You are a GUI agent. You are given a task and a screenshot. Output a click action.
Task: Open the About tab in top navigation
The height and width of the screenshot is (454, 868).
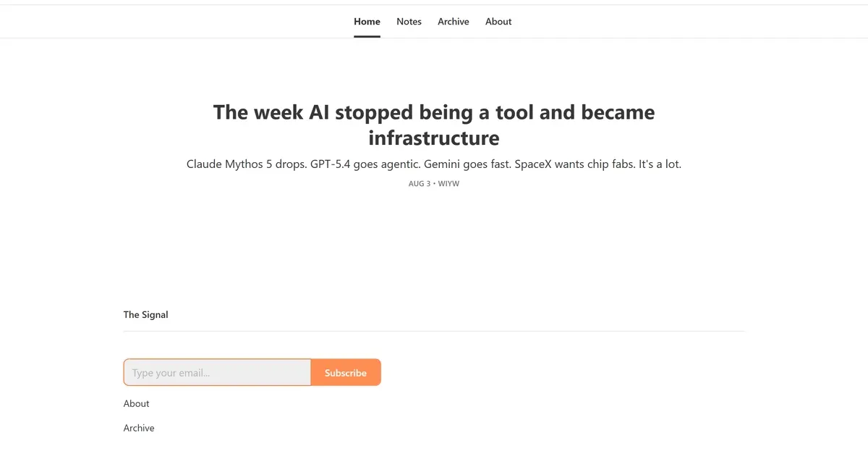click(x=498, y=22)
